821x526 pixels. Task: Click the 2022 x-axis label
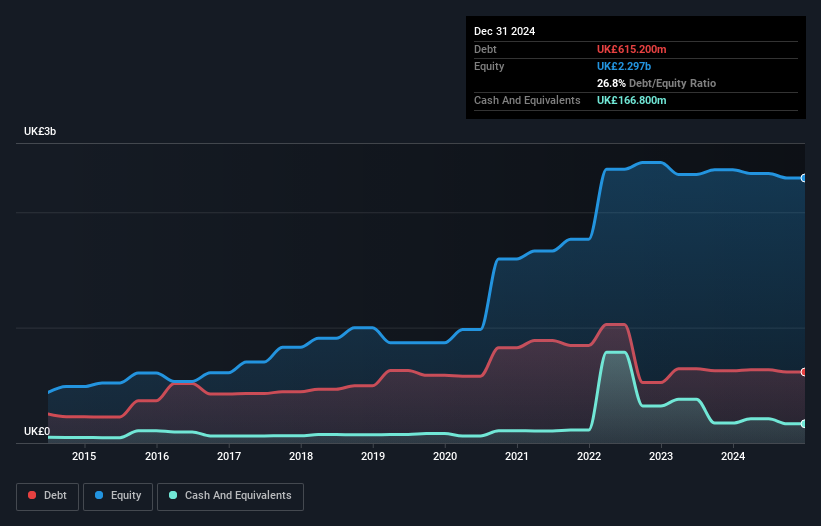[589, 456]
